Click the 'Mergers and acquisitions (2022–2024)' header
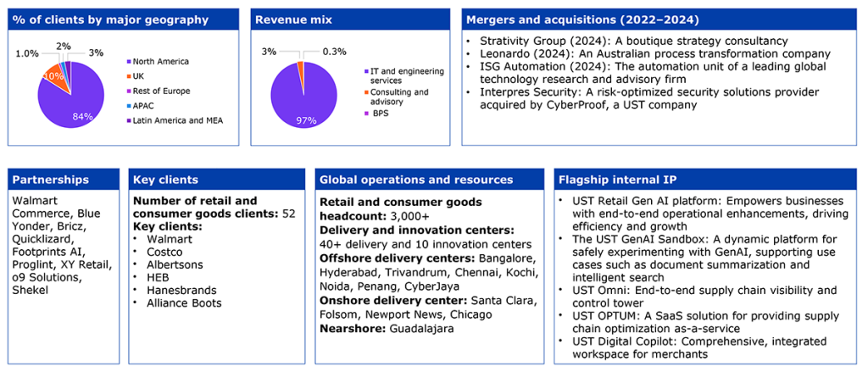Screen dimensions: 868x372 point(660,20)
